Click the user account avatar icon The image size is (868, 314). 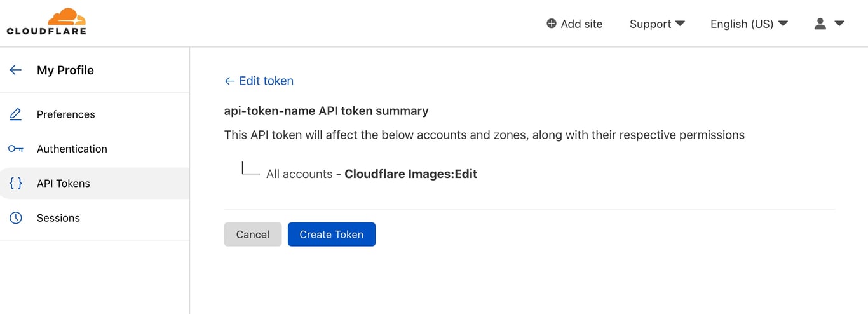(x=820, y=24)
